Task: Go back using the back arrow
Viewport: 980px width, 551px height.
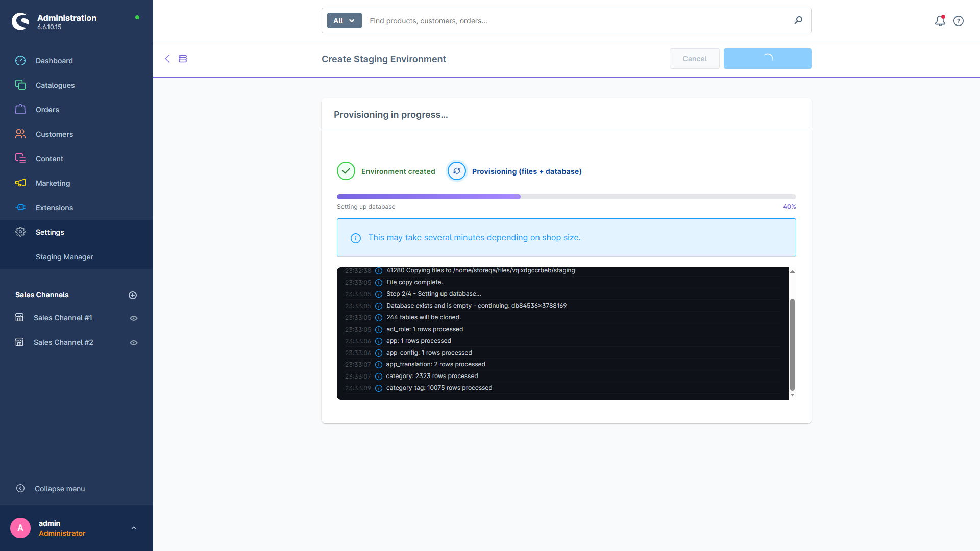Action: coord(167,59)
